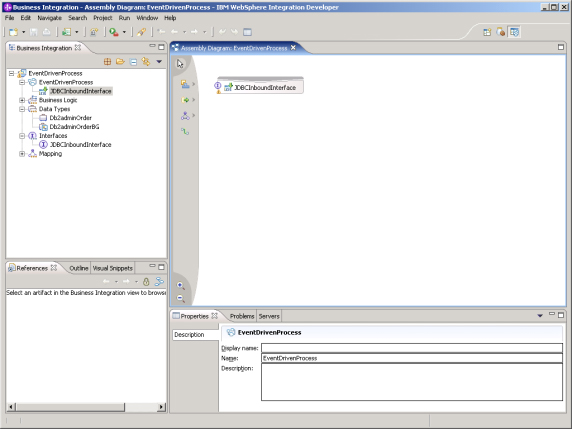Screen dimensions: 572x429
Task: Toggle Link with Editor in Business Integration view
Action: point(146,62)
